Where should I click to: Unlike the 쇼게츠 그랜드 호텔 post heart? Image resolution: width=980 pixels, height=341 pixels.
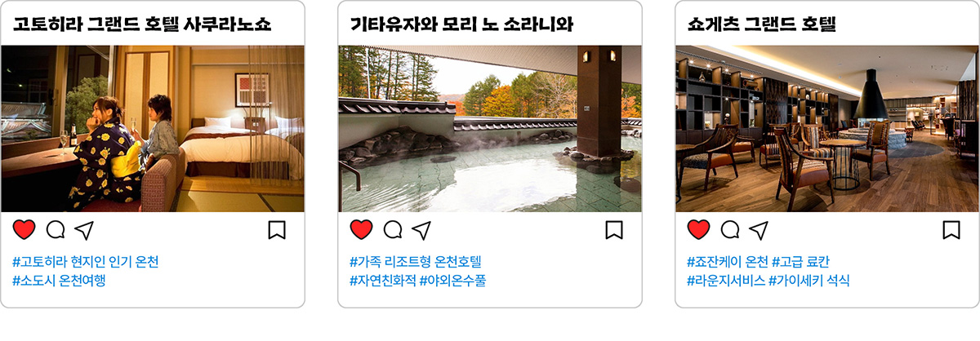pos(698,230)
